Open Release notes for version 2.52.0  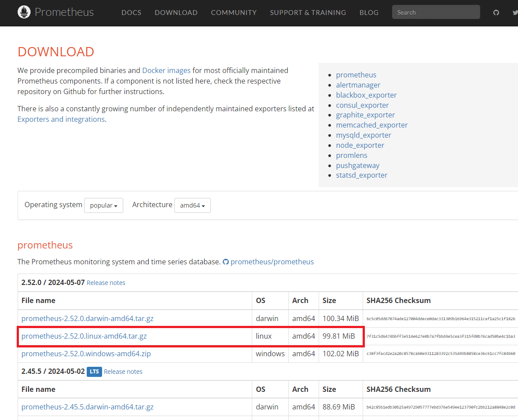[106, 283]
